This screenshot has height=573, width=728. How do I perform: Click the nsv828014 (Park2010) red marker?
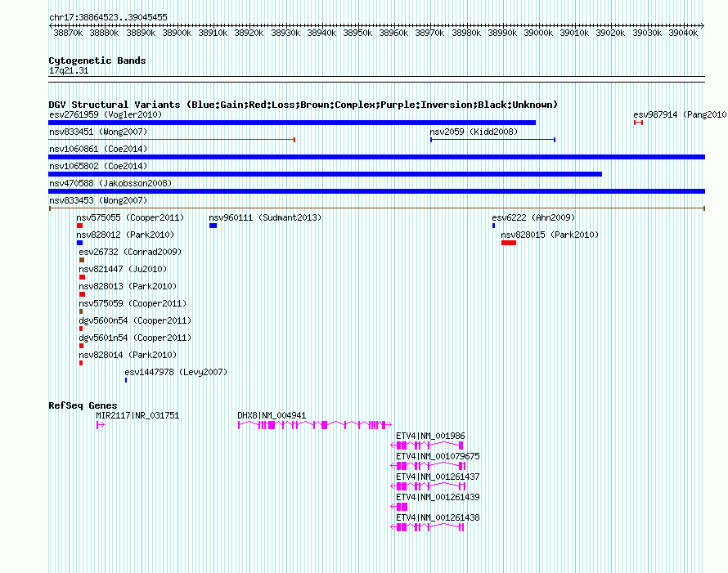point(81,363)
